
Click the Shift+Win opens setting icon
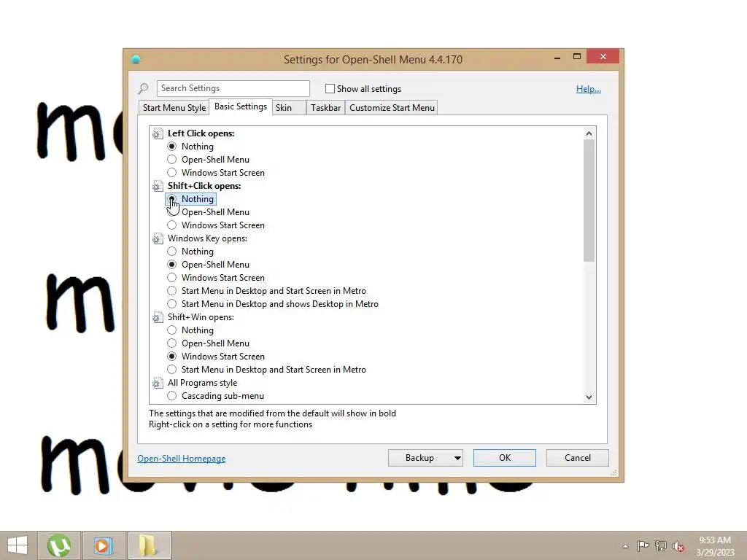tap(158, 318)
